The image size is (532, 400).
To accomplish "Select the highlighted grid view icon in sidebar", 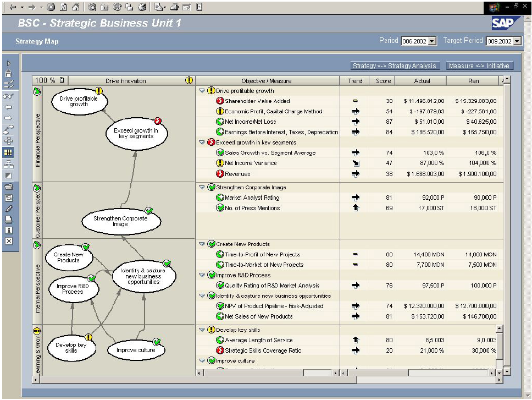I will tap(8, 152).
